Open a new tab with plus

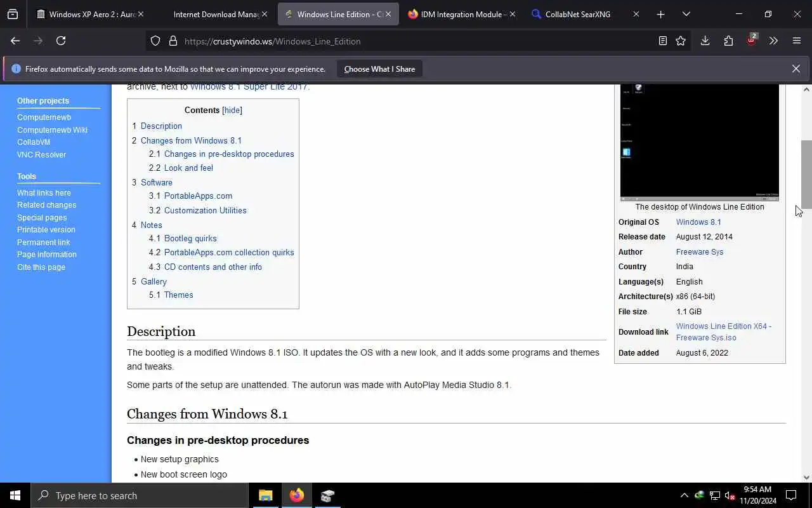(660, 14)
